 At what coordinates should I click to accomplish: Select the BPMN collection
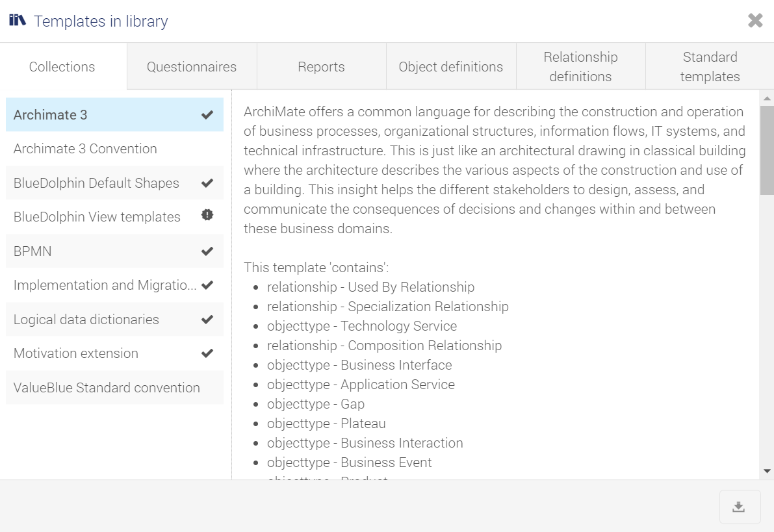[114, 251]
